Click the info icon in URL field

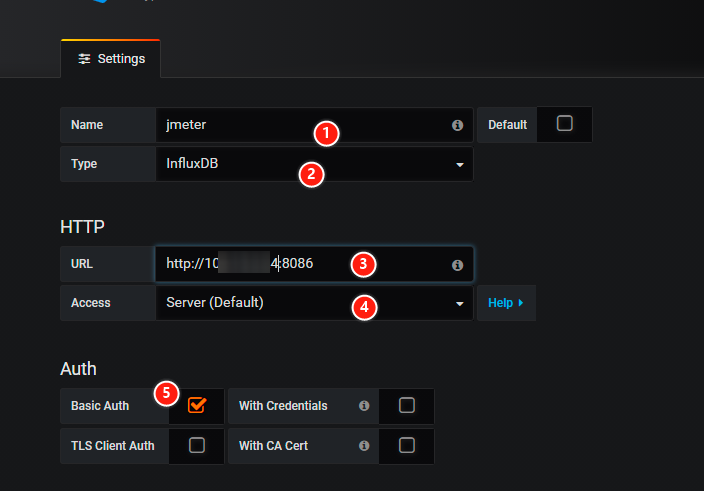coord(457,265)
